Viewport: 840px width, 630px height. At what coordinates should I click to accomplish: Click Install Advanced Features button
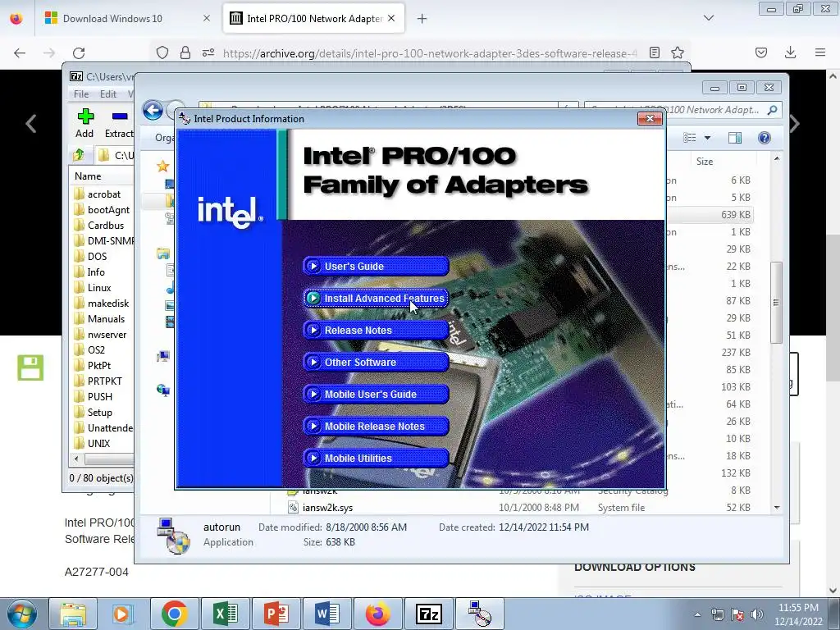[376, 299]
